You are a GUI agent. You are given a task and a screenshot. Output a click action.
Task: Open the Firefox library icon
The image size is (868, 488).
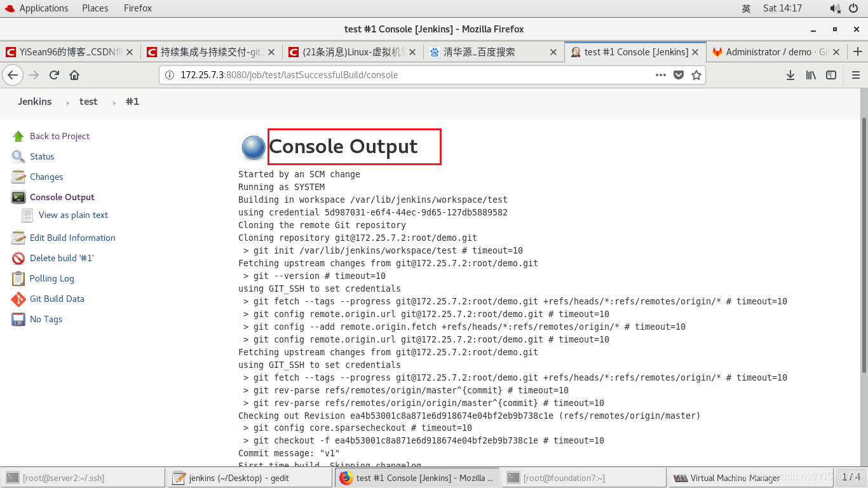click(811, 75)
